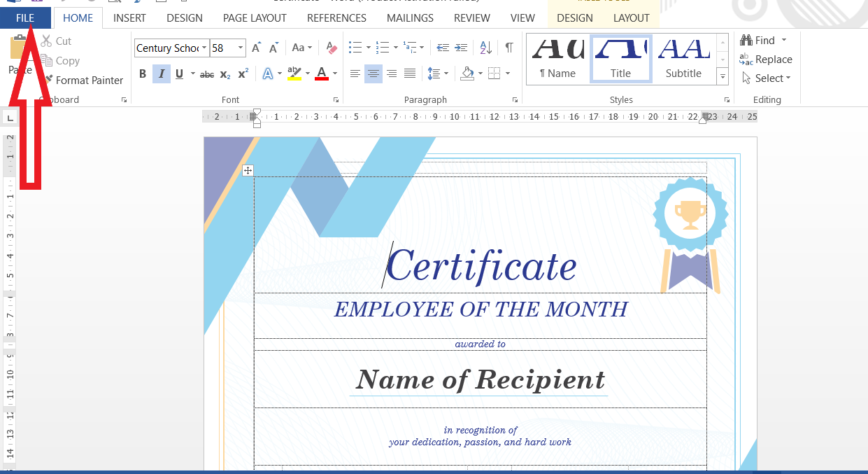868x474 pixels.
Task: Apply yellow text highlight color
Action: pyautogui.click(x=294, y=74)
